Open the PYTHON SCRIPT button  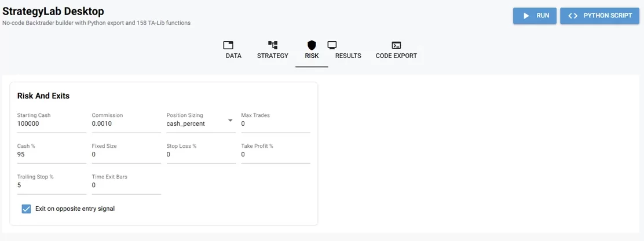(599, 16)
